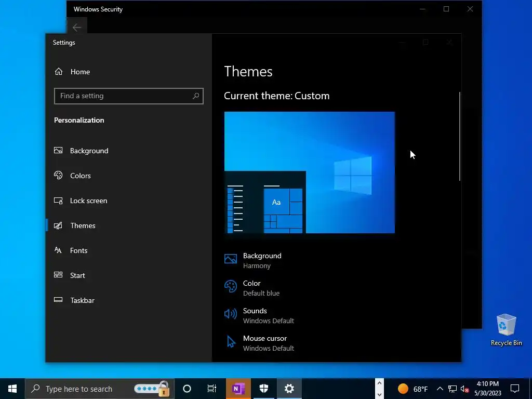
Task: Click the Background picture icon in sidebar
Action: 58,150
